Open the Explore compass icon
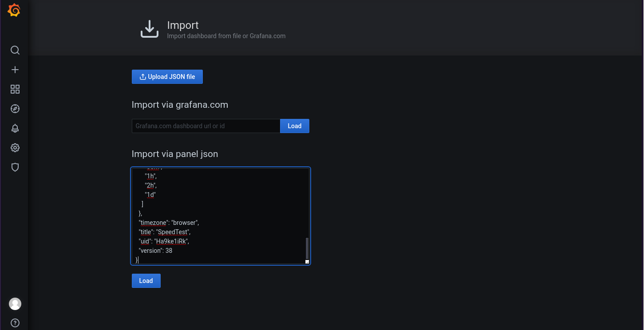Viewport: 644px width, 330px height. 15,109
